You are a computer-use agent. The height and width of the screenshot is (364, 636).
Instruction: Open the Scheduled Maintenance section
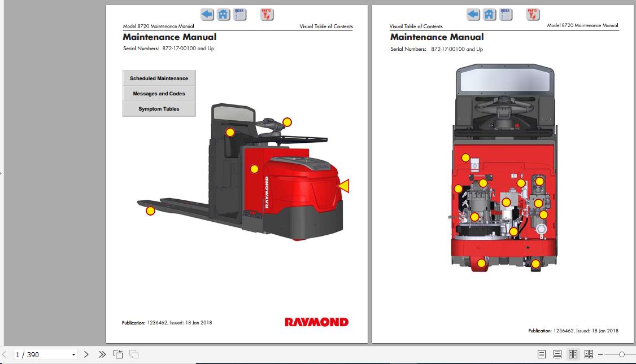tap(159, 78)
